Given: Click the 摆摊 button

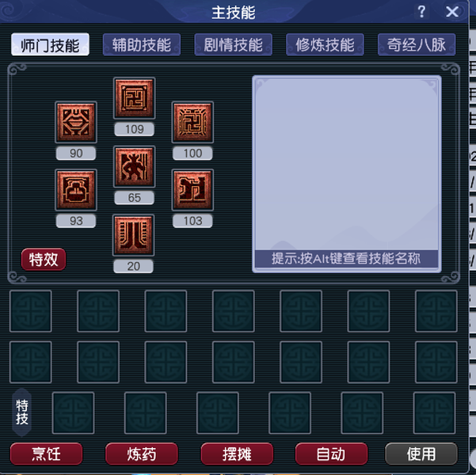Looking at the screenshot, I should pos(237,454).
